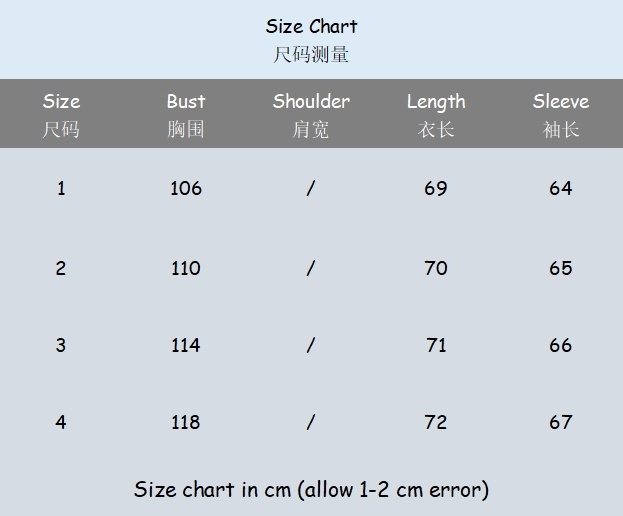The image size is (623, 516).
Task: Click the Size Chart title
Action: coord(311,27)
